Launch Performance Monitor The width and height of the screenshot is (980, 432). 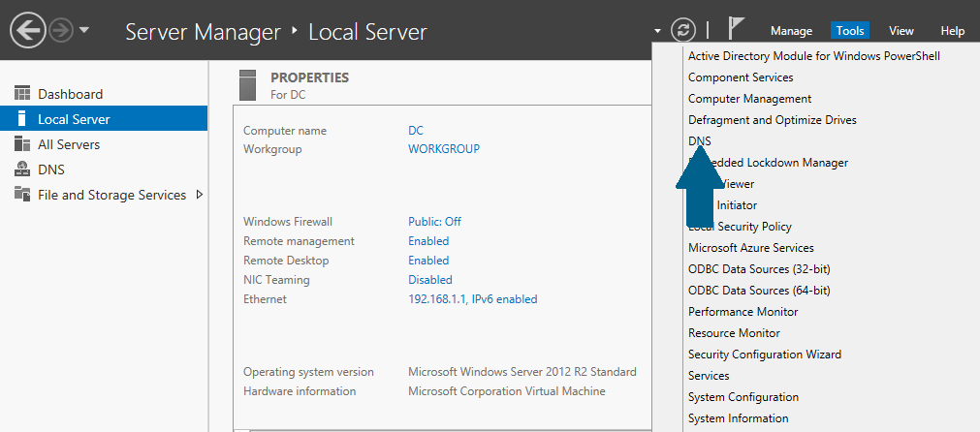point(743,312)
